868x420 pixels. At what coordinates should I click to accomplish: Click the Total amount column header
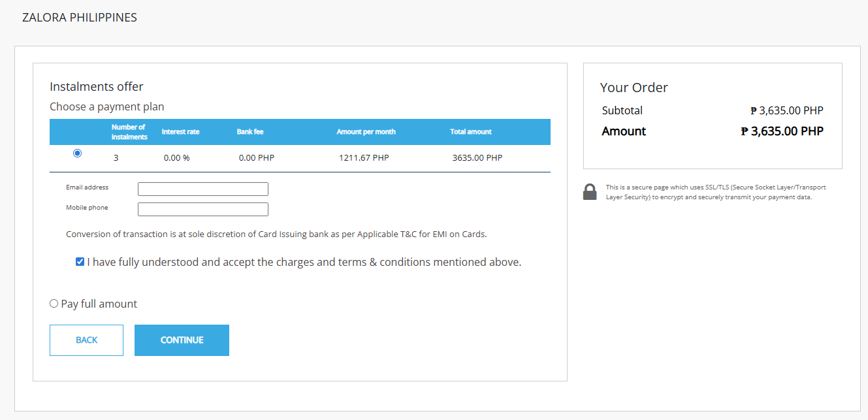click(471, 132)
